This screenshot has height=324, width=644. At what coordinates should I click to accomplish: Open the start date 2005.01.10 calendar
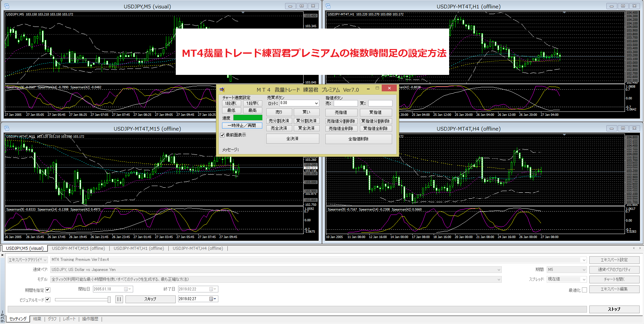point(128,289)
